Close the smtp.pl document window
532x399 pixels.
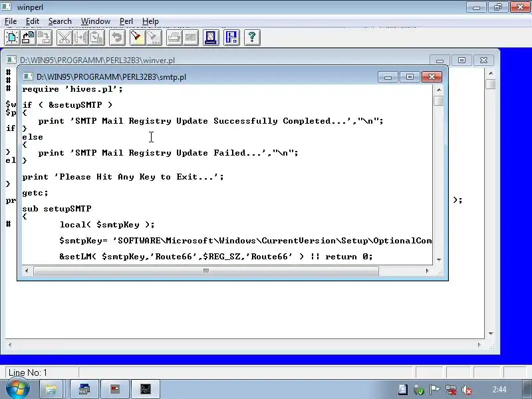[432, 77]
